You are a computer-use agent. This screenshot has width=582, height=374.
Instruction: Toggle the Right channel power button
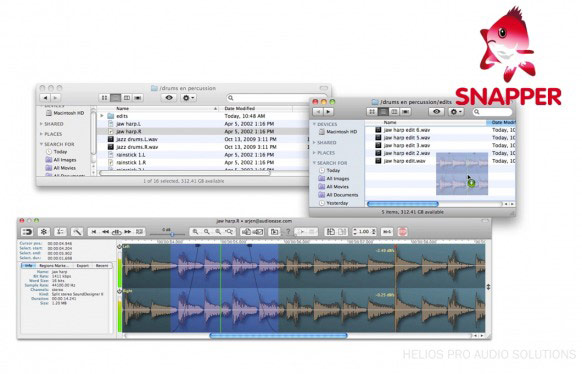[x=120, y=291]
